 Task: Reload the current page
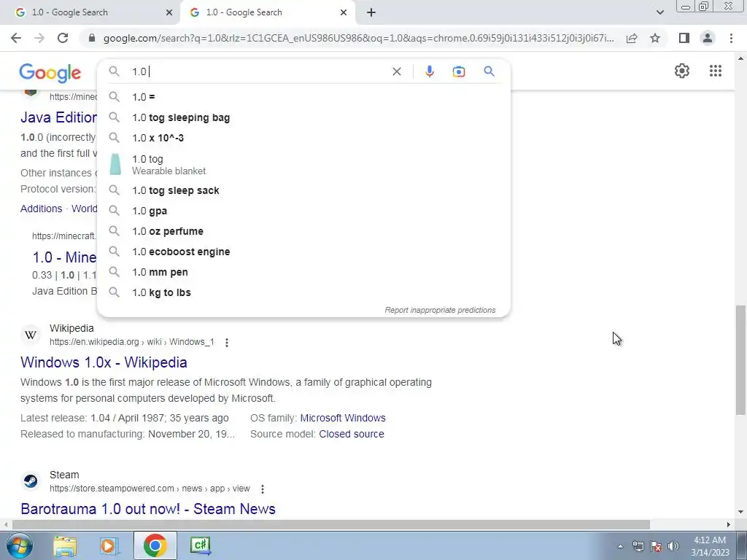63,38
